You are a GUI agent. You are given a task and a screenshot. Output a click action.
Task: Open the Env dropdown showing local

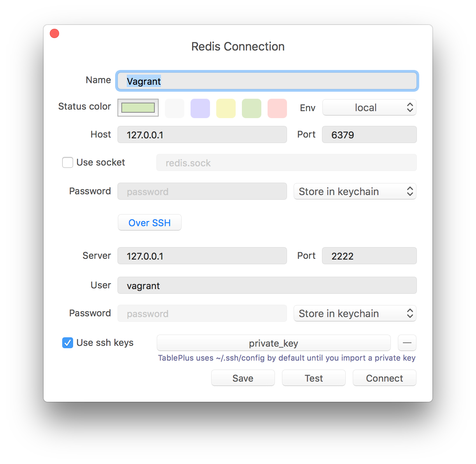pos(369,107)
